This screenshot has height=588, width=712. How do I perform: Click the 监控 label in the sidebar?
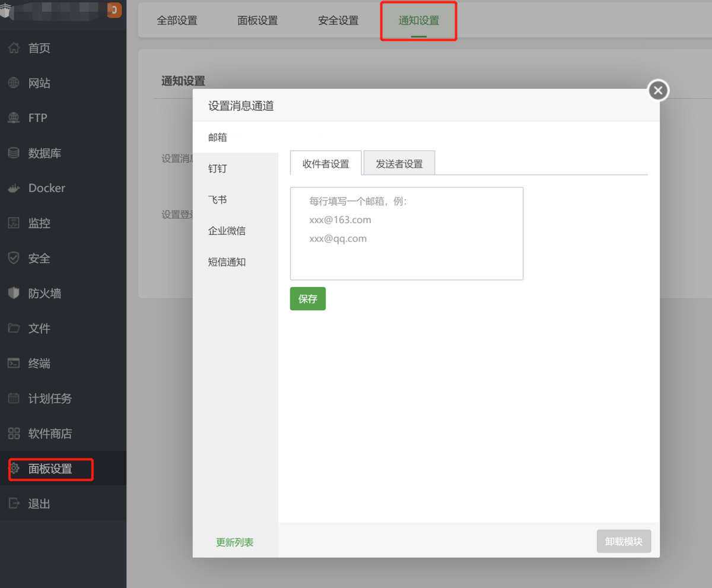click(x=39, y=223)
